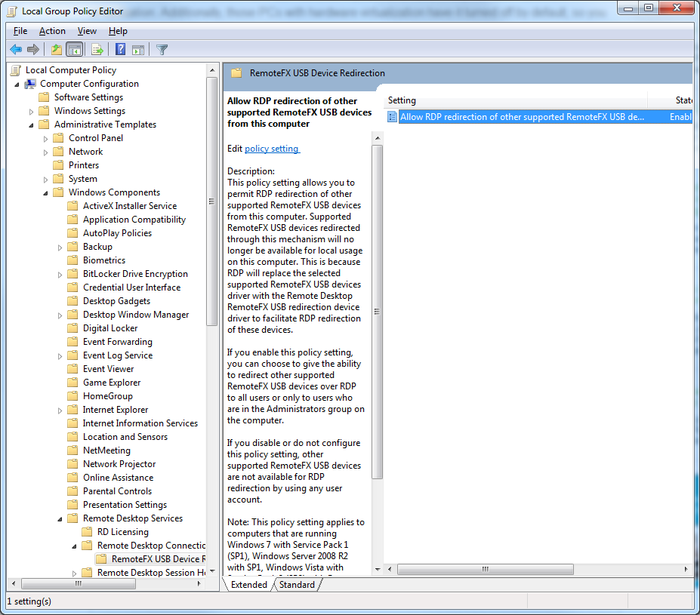
Task: Toggle the Show/Hide Action Pane icon
Action: pos(138,50)
